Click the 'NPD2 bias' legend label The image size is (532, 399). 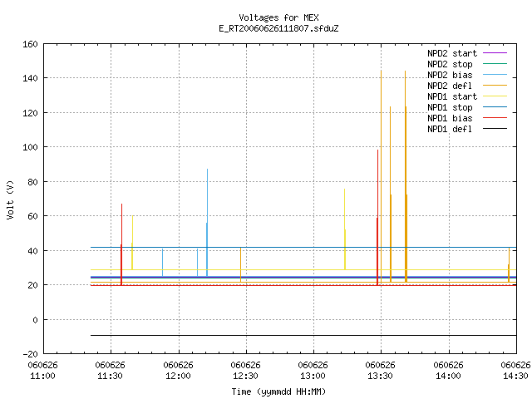coord(450,75)
